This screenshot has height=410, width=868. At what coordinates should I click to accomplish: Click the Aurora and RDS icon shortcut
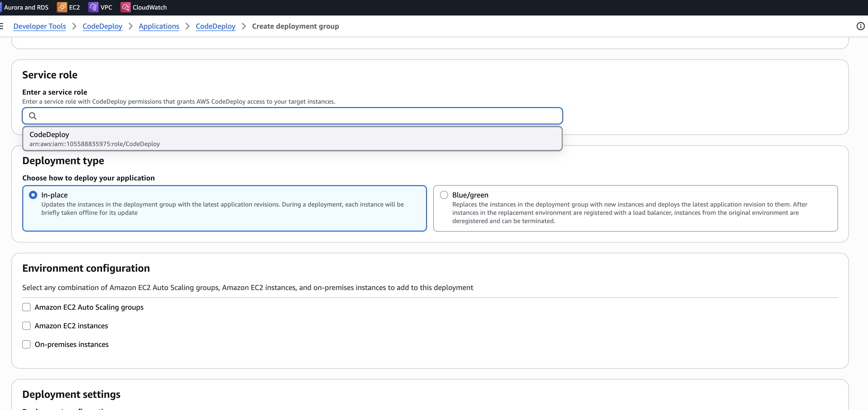tap(1, 7)
